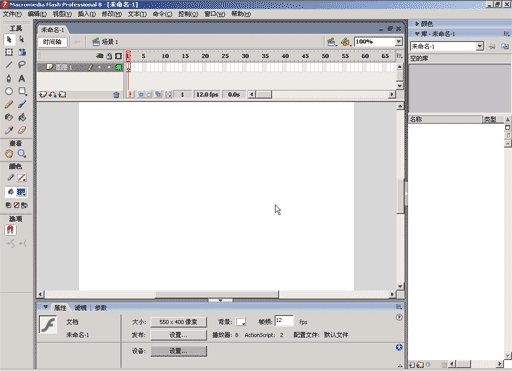Select the Eraser tool
This screenshot has height=371, width=512.
tap(22, 130)
